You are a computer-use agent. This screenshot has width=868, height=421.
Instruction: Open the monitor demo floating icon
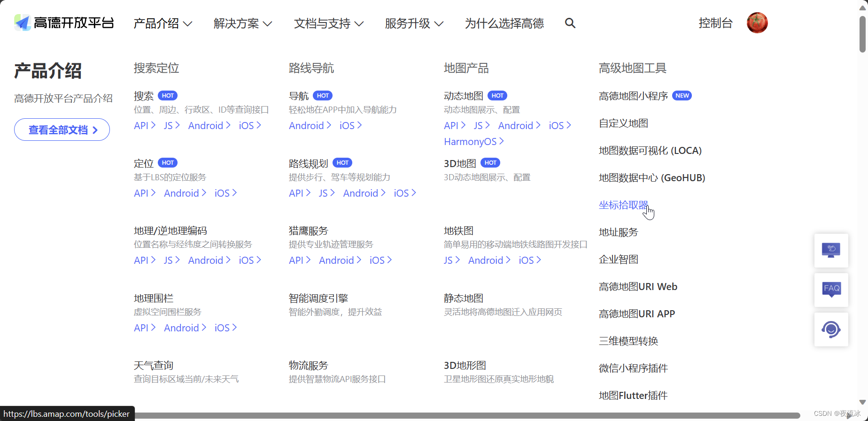click(x=831, y=250)
